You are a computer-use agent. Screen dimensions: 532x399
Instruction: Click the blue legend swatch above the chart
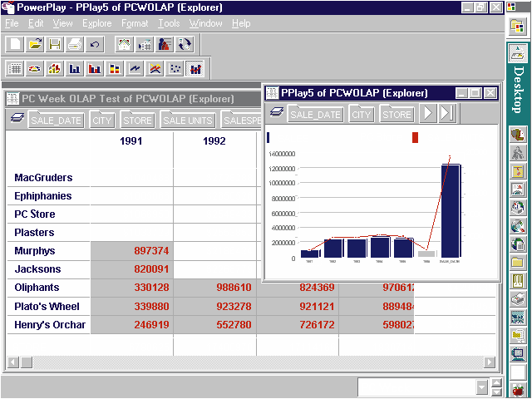point(268,137)
